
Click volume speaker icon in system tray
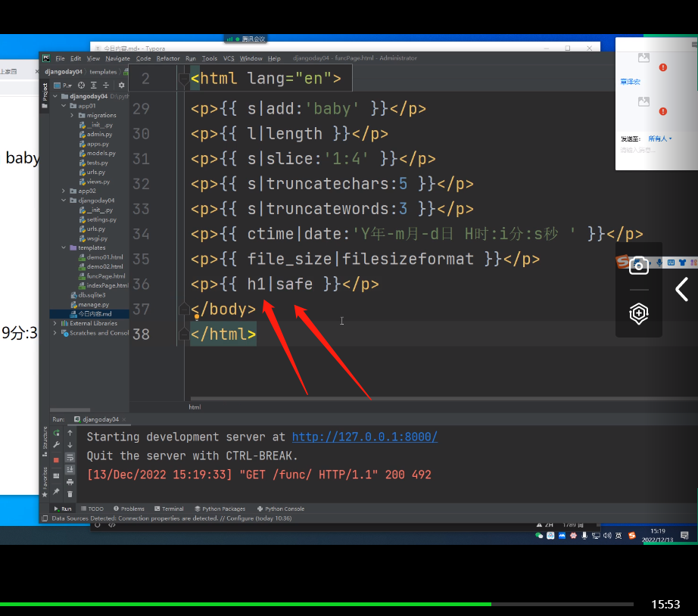(607, 536)
